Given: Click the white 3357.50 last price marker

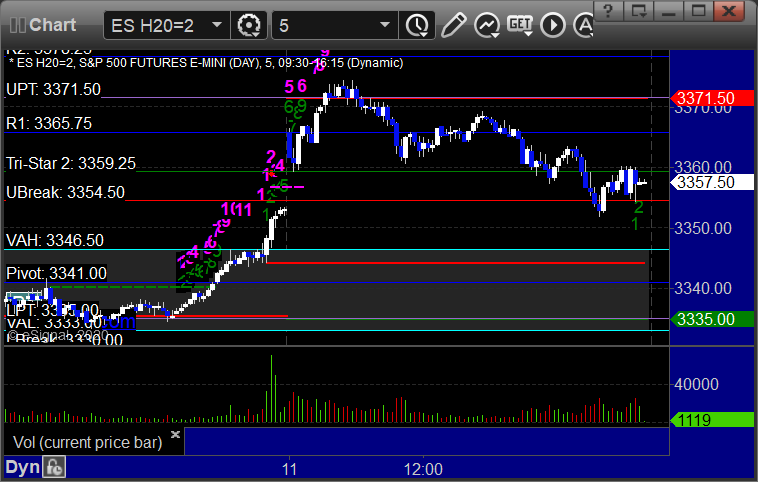Looking at the screenshot, I should [x=712, y=182].
